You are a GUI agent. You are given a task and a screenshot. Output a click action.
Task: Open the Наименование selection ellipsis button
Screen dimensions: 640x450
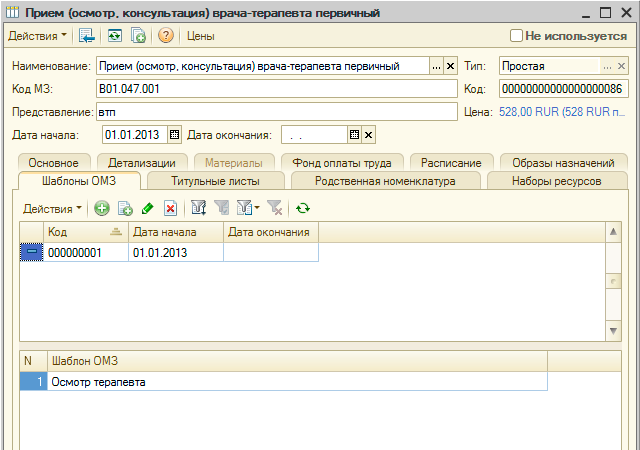[x=435, y=66]
